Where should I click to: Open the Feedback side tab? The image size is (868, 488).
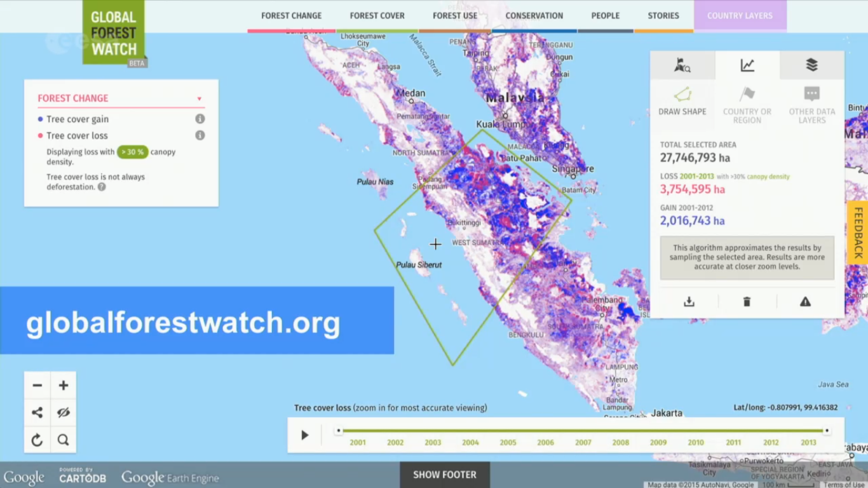858,233
